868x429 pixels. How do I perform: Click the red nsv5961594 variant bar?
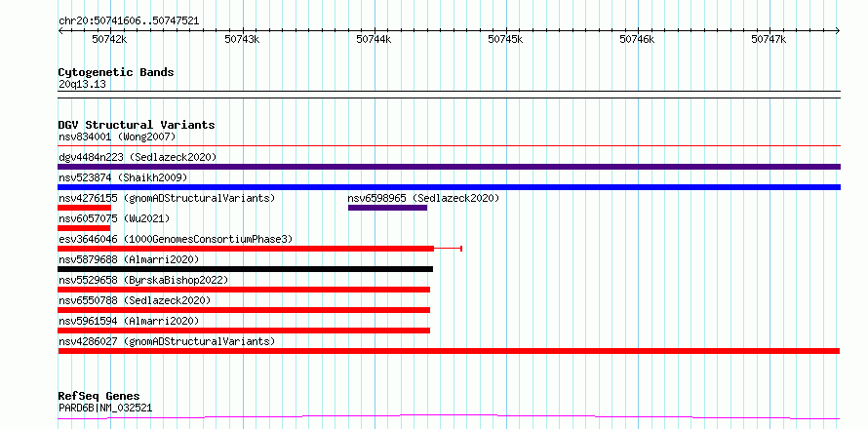(244, 331)
